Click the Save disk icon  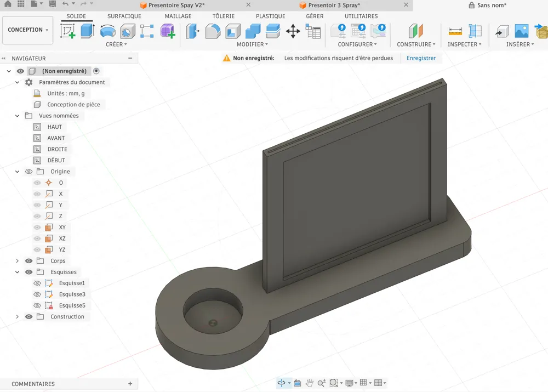[53, 4]
